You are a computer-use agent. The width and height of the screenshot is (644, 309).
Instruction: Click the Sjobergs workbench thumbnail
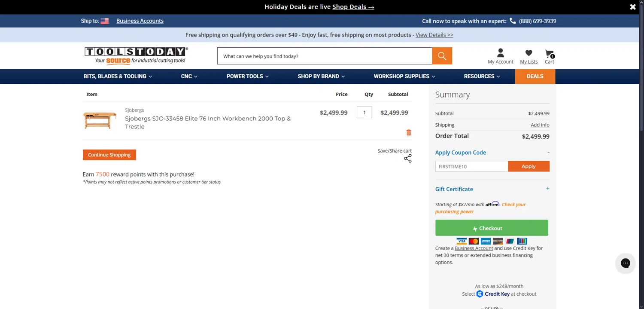coord(100,120)
